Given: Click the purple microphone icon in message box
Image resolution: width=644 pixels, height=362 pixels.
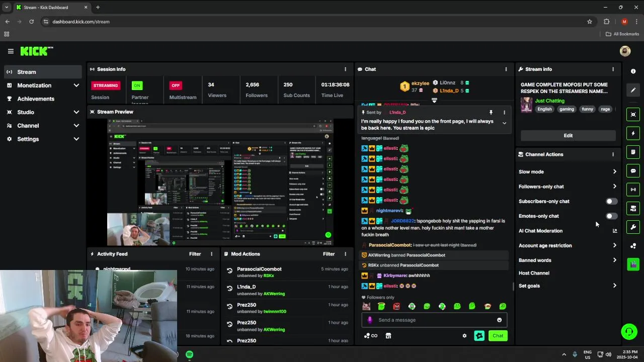Looking at the screenshot, I should (x=370, y=320).
